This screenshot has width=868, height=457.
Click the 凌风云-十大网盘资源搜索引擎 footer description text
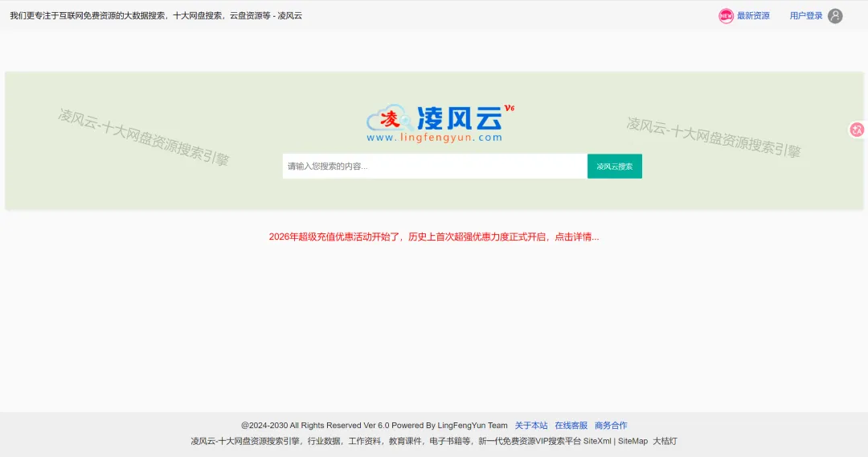(386, 441)
